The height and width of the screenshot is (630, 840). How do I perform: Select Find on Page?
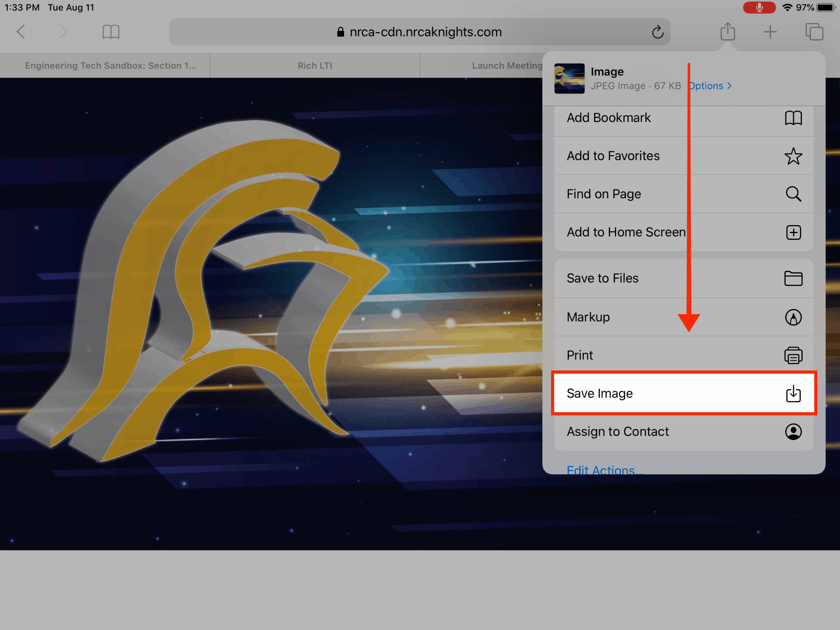(684, 194)
